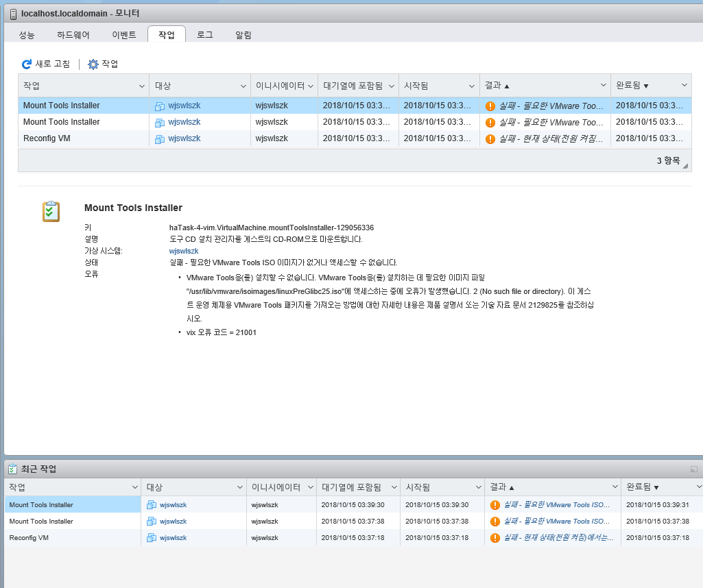This screenshot has width=703, height=588.
Task: Open the 작업 column dropdown arrow
Action: click(x=142, y=86)
